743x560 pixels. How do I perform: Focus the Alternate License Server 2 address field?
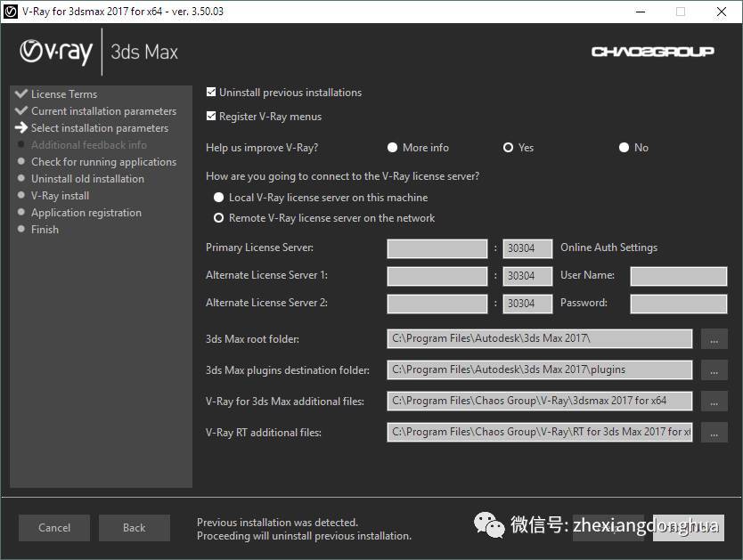(437, 304)
